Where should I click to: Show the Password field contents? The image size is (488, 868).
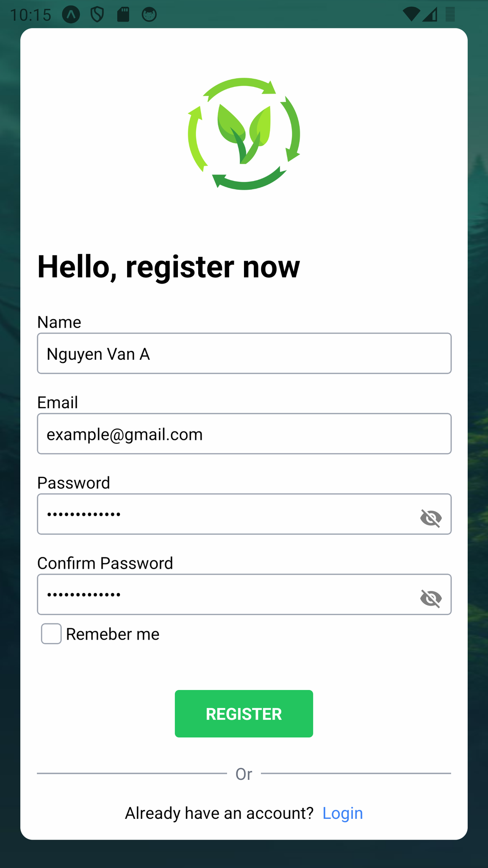[x=431, y=517]
